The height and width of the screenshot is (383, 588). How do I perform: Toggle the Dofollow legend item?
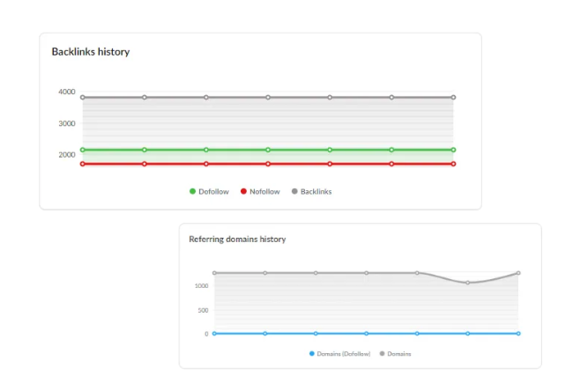pyautogui.click(x=209, y=192)
